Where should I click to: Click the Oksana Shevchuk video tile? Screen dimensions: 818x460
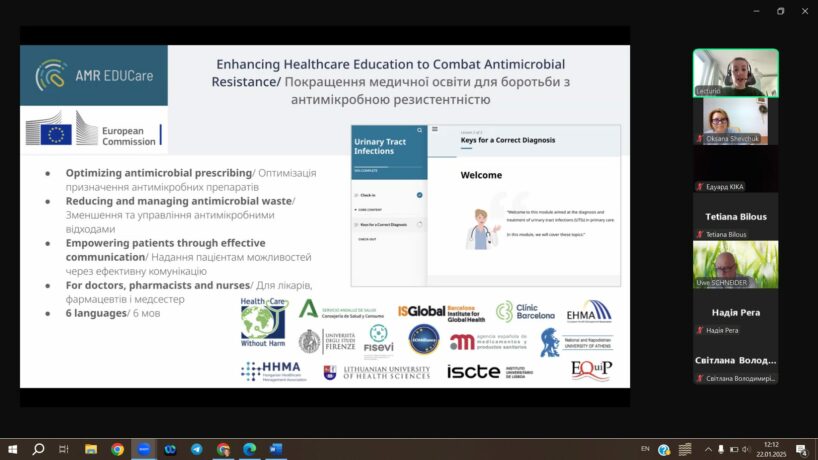(735, 120)
